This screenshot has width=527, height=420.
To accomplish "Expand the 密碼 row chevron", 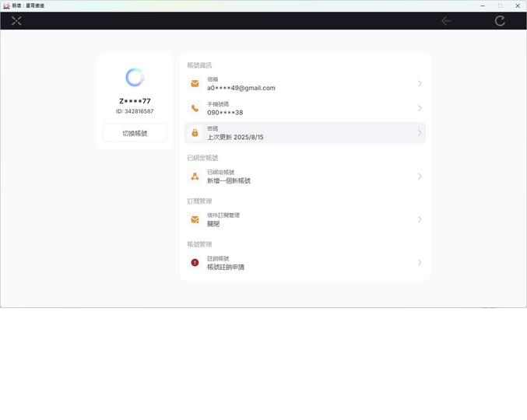I will pos(420,133).
